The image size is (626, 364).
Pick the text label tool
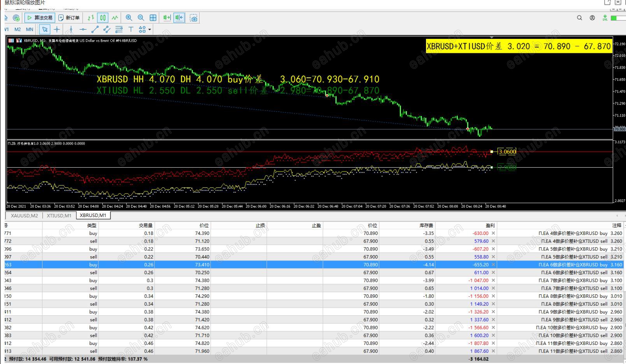131,29
